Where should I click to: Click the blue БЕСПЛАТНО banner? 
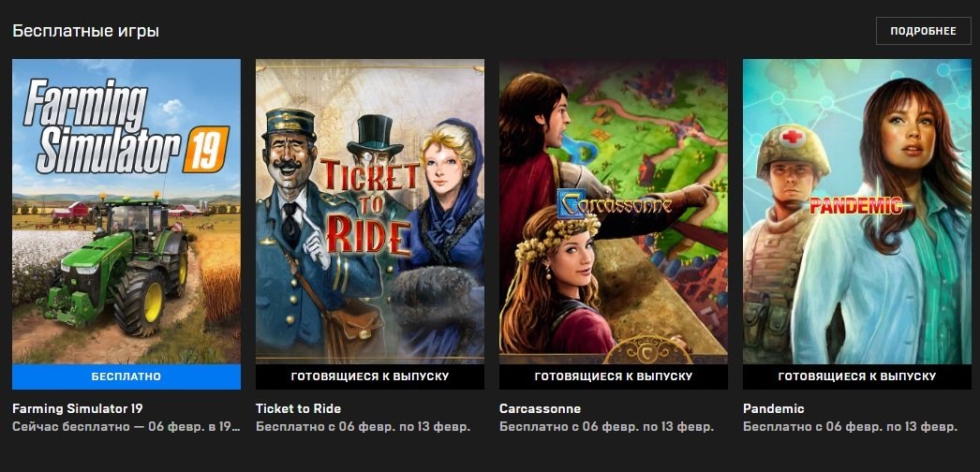point(126,376)
